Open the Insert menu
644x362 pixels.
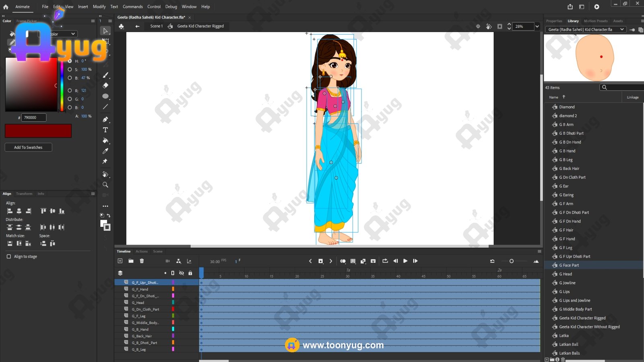pos(83,7)
